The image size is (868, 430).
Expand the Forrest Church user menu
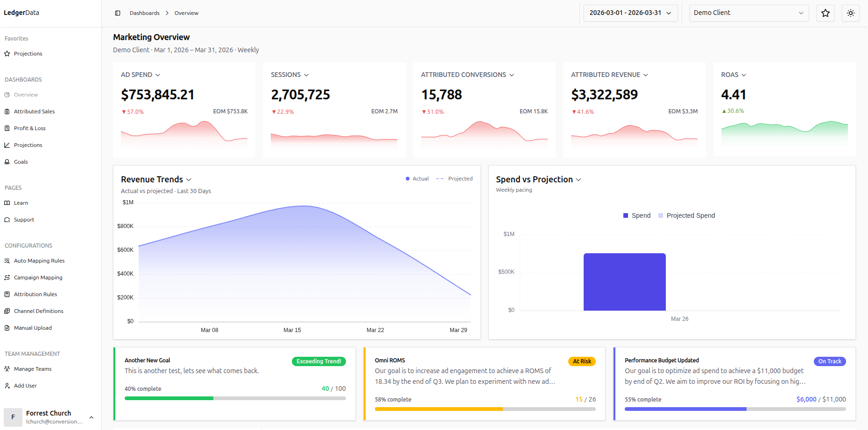point(92,417)
